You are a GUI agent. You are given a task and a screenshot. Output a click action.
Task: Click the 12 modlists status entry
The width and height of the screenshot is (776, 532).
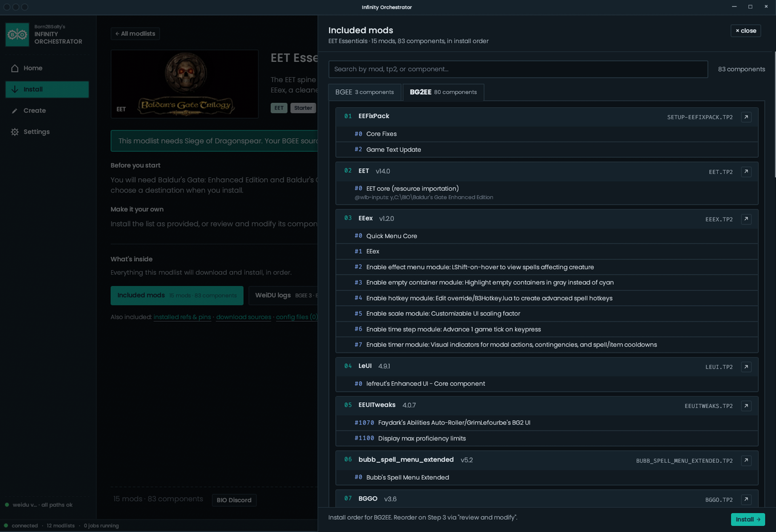[61, 526]
